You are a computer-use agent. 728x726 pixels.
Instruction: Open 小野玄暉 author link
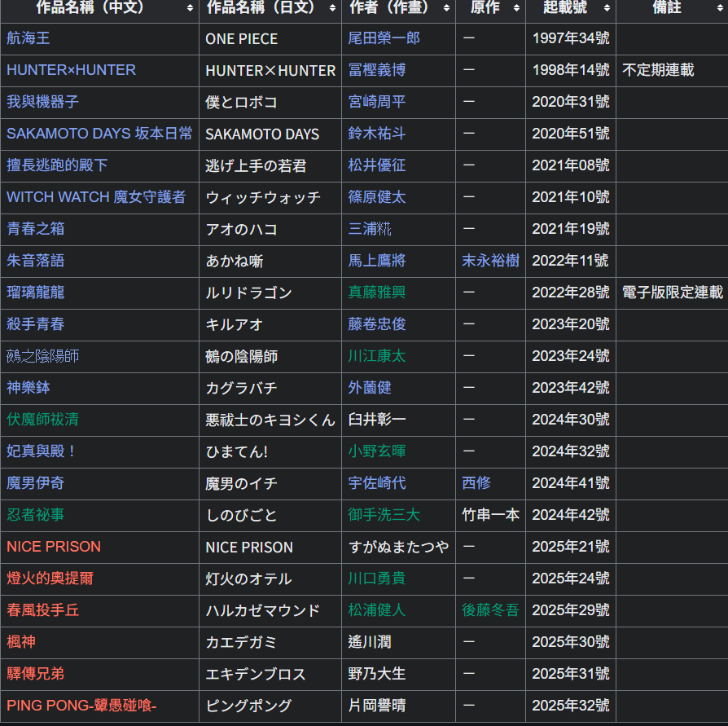tap(377, 451)
